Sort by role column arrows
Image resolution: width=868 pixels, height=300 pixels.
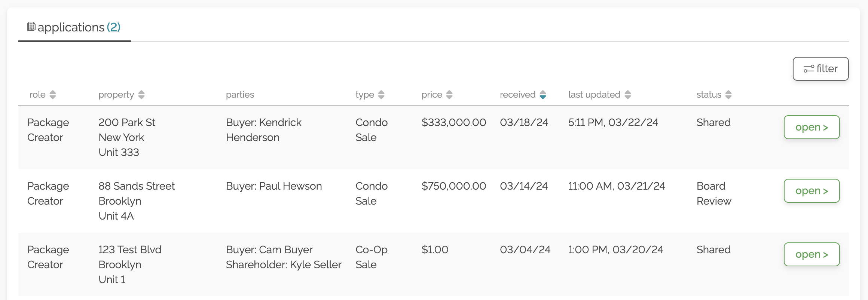click(x=53, y=95)
